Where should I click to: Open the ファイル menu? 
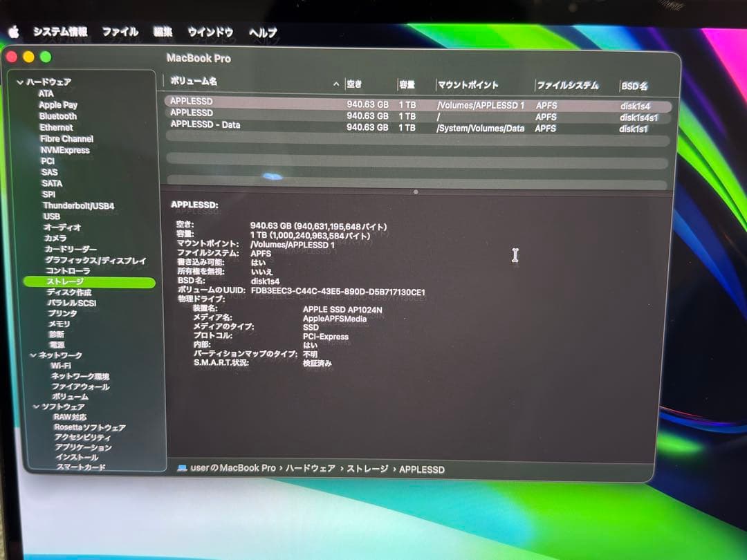(x=120, y=32)
